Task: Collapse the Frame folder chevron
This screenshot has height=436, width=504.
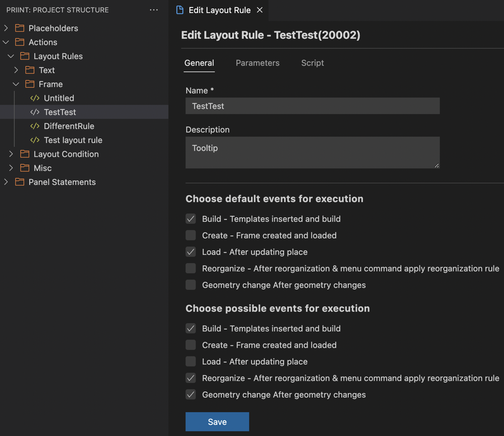Action: point(16,84)
